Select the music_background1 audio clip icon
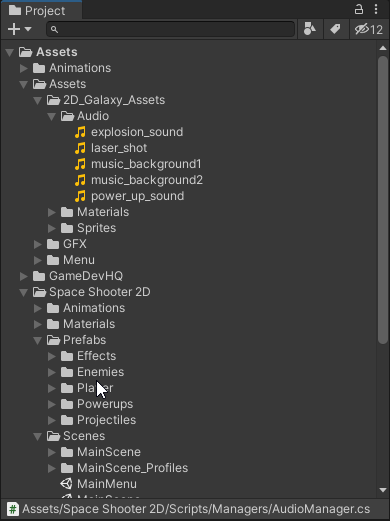 [80, 164]
